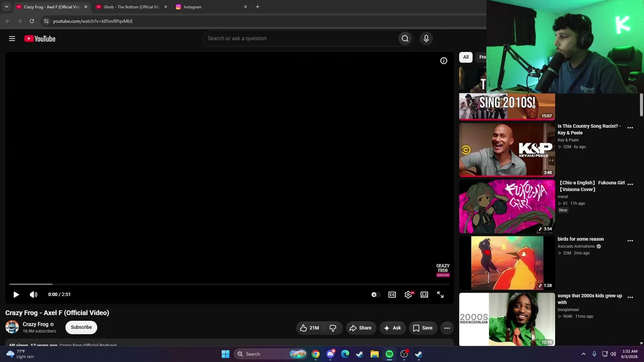
Task: Save the video to a playlist
Action: point(423,328)
